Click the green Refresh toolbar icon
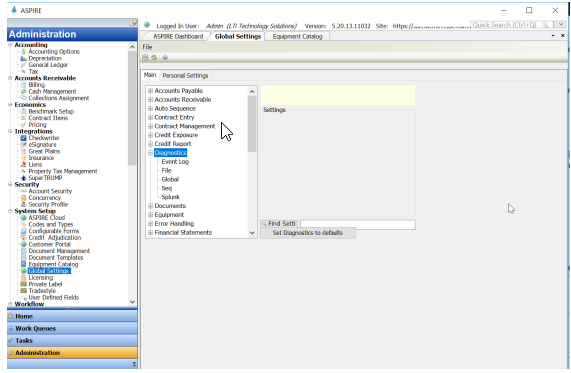The width and height of the screenshot is (571, 373). pos(154,58)
